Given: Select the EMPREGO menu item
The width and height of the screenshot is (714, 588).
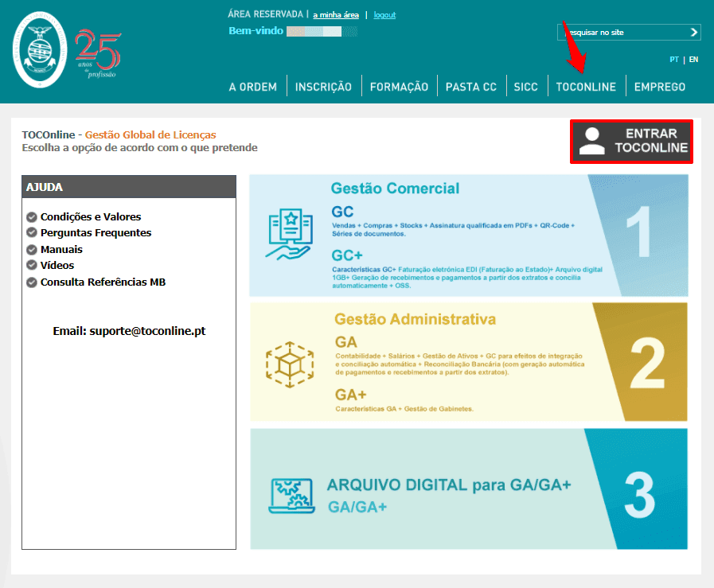Looking at the screenshot, I should pyautogui.click(x=659, y=87).
